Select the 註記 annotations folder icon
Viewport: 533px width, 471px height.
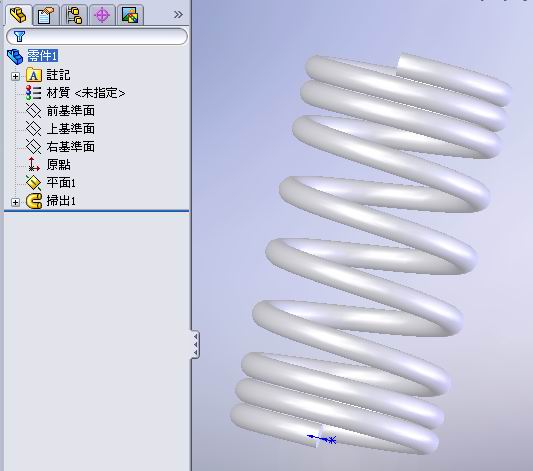point(34,75)
